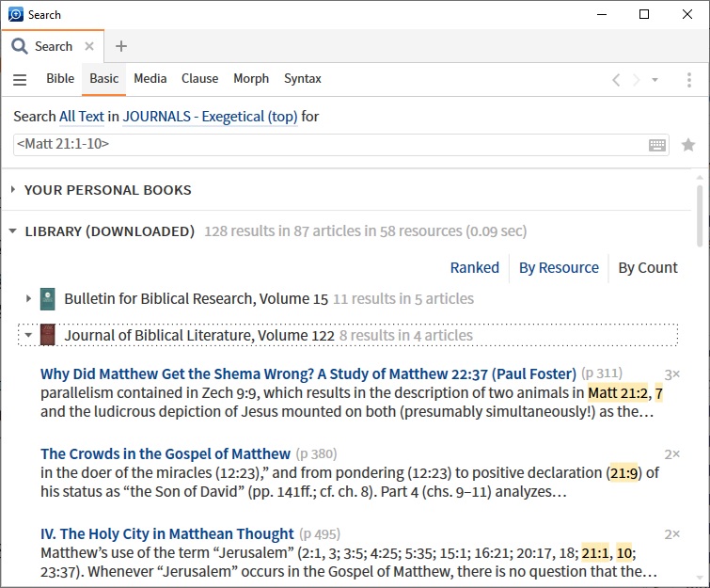The height and width of the screenshot is (588, 710).
Task: Expand Bulletin for Biblical Research, Volume 15
Action: (x=29, y=299)
